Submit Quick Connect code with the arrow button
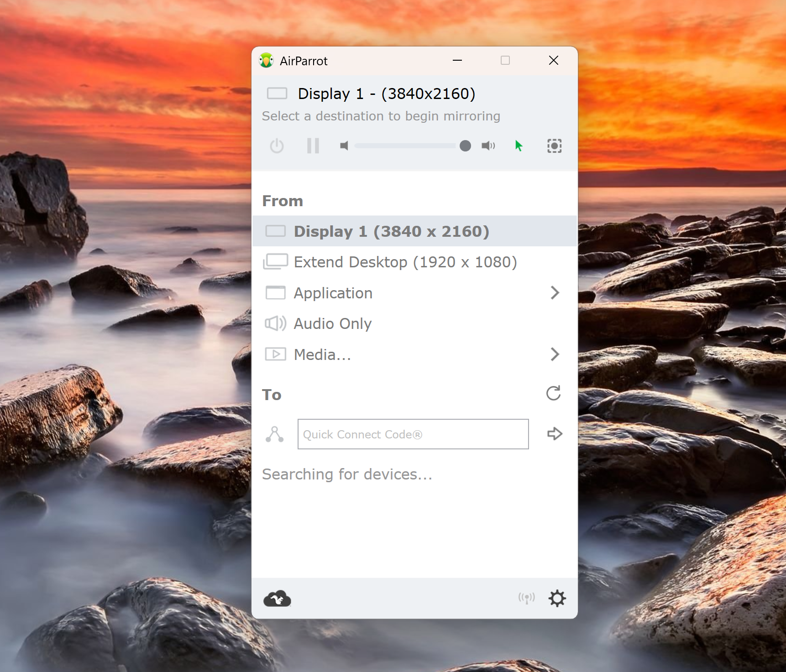The image size is (786, 672). point(555,434)
